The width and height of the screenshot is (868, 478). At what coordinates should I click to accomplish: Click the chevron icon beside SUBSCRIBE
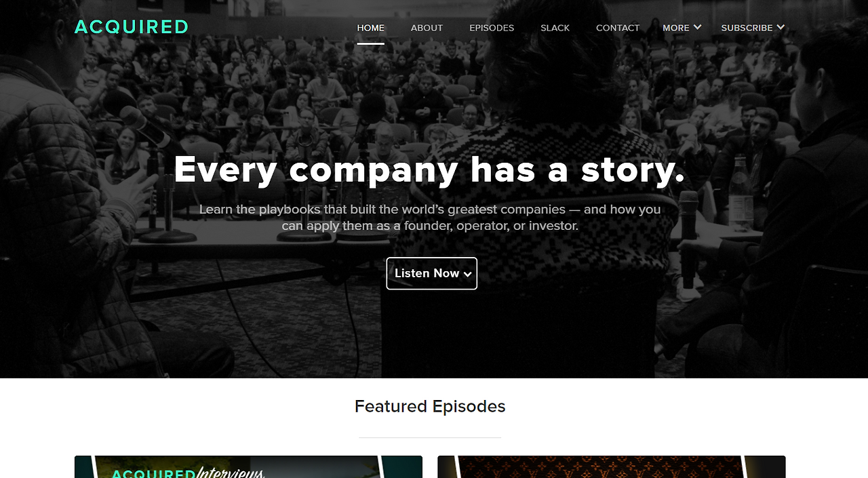coord(781,27)
